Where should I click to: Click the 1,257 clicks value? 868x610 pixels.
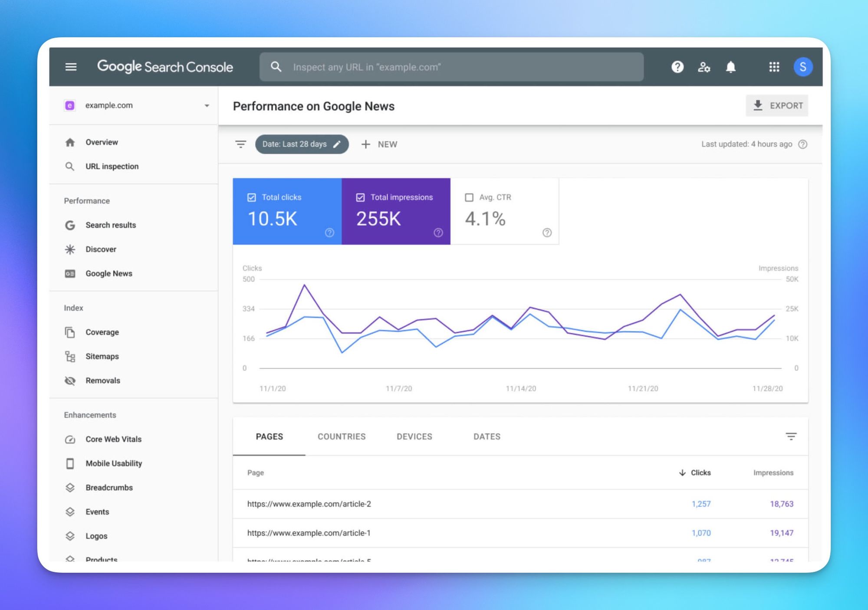pos(701,504)
